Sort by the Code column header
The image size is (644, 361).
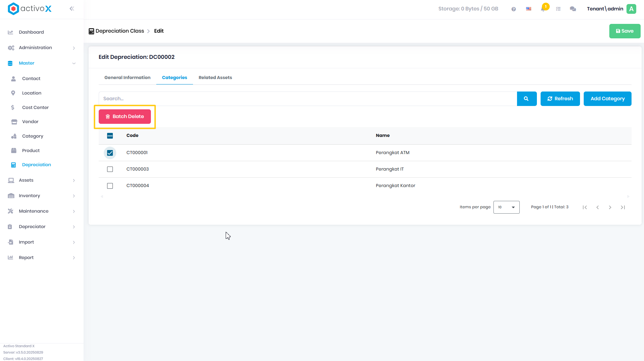[132, 136]
